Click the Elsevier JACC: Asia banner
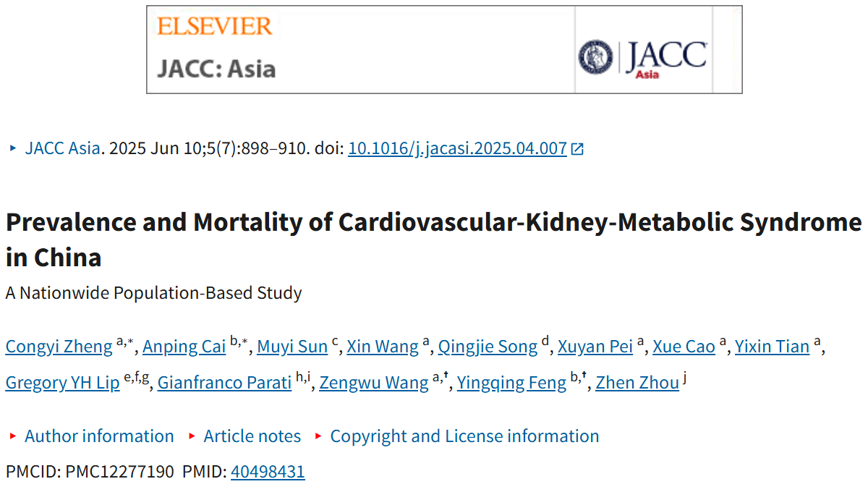 pyautogui.click(x=360, y=49)
